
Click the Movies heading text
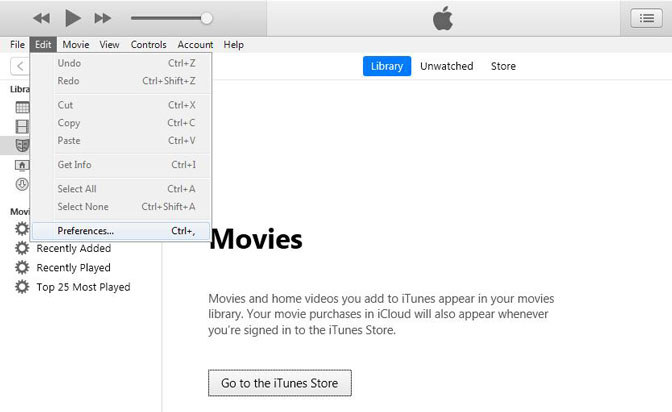(256, 239)
